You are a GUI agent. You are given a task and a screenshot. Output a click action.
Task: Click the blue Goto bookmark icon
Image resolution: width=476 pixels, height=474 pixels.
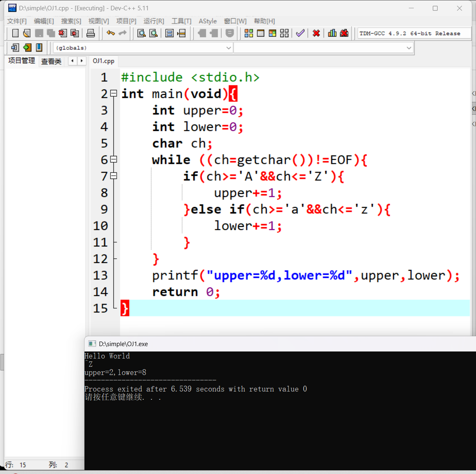tap(39, 47)
